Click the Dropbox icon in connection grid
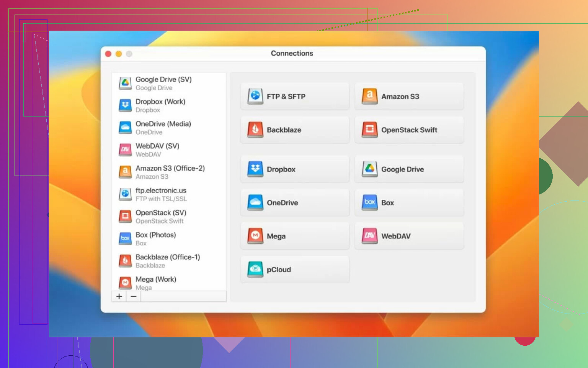 (x=255, y=169)
